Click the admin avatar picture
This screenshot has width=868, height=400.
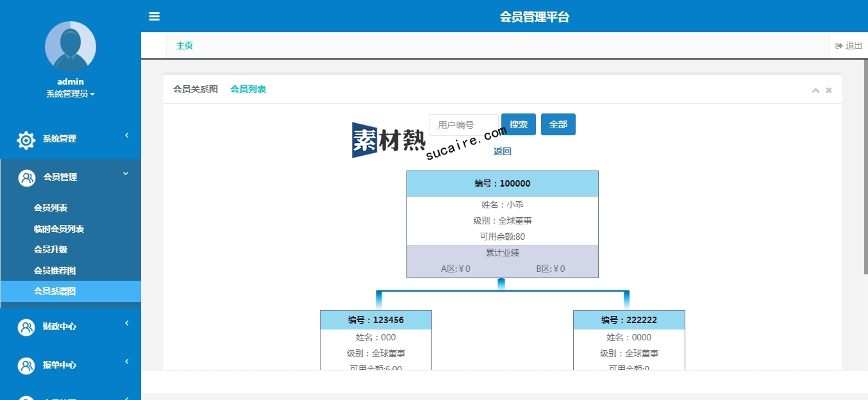[71, 47]
